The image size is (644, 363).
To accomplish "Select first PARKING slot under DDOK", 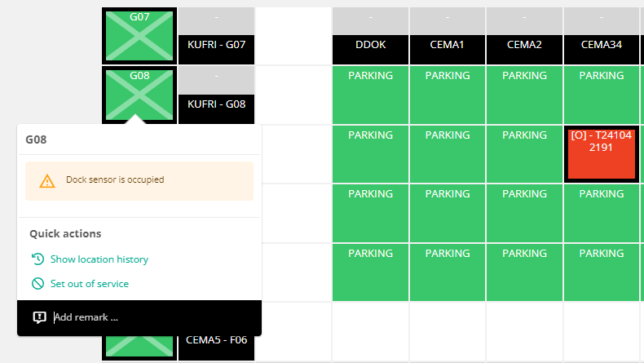I will coord(370,95).
